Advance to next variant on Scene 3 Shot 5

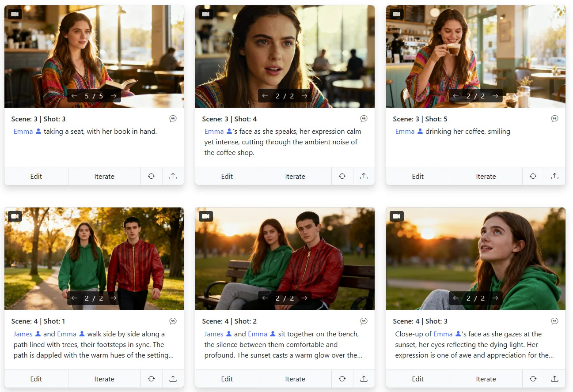[x=495, y=95]
